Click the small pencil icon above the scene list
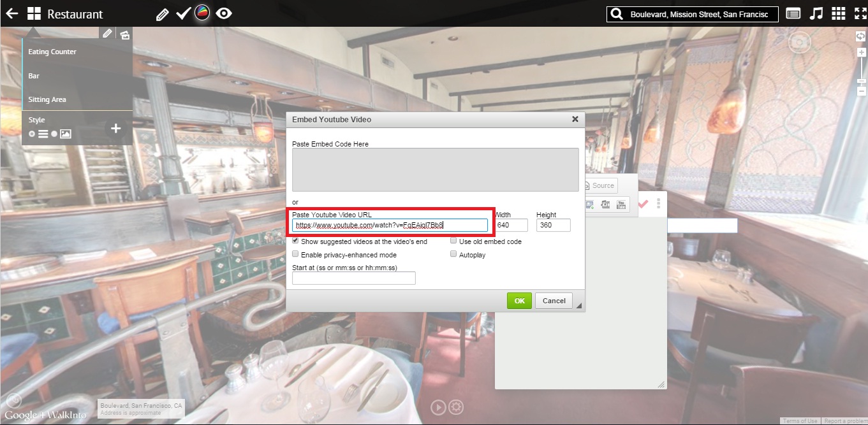 click(x=108, y=34)
